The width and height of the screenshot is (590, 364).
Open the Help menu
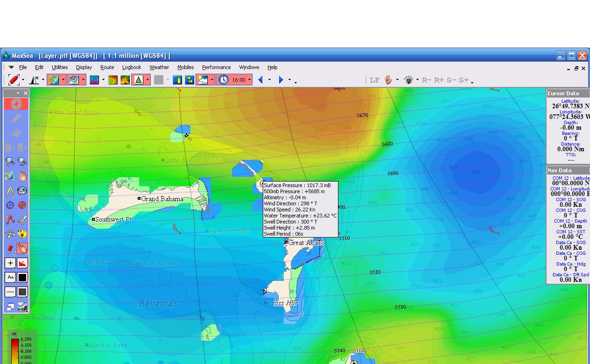(272, 67)
